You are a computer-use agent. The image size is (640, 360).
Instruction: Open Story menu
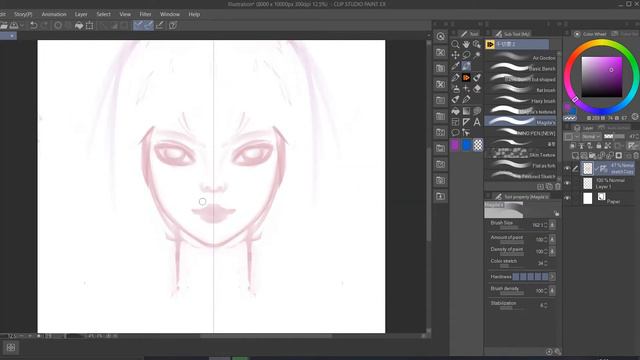tap(23, 14)
